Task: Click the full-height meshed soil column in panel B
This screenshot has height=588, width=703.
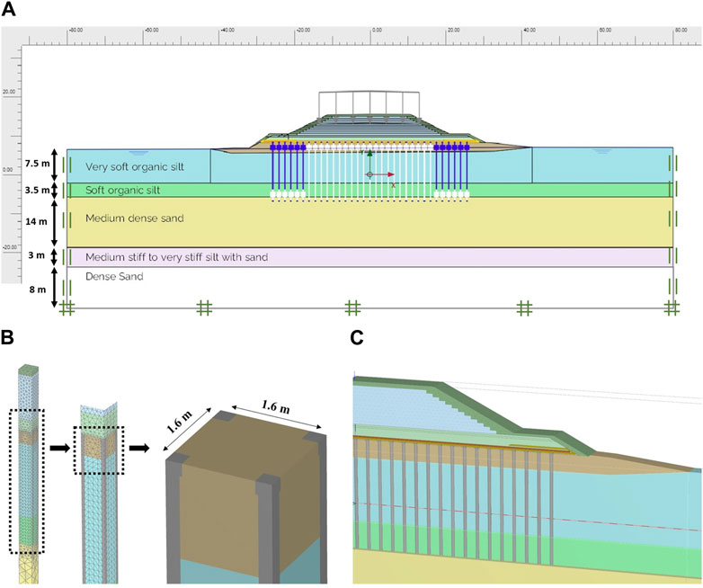Action: [x=28, y=474]
